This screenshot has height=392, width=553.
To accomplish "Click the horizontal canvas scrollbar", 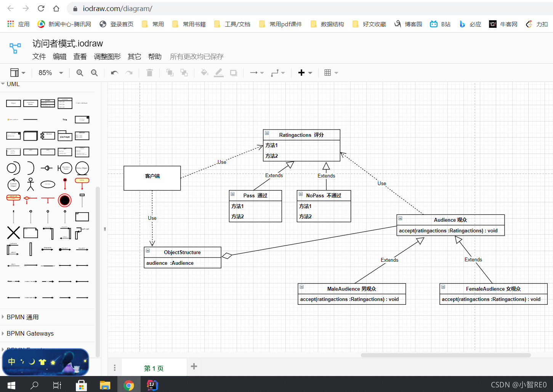I will click(446, 355).
